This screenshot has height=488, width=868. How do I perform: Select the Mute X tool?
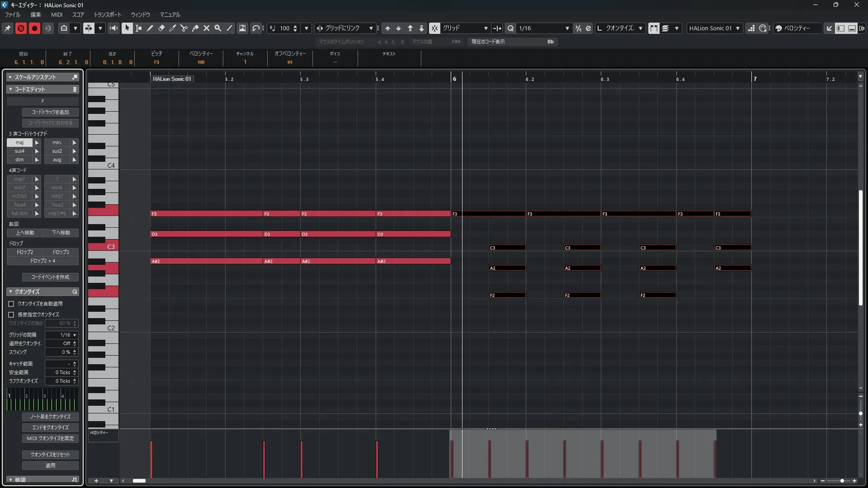[x=207, y=28]
